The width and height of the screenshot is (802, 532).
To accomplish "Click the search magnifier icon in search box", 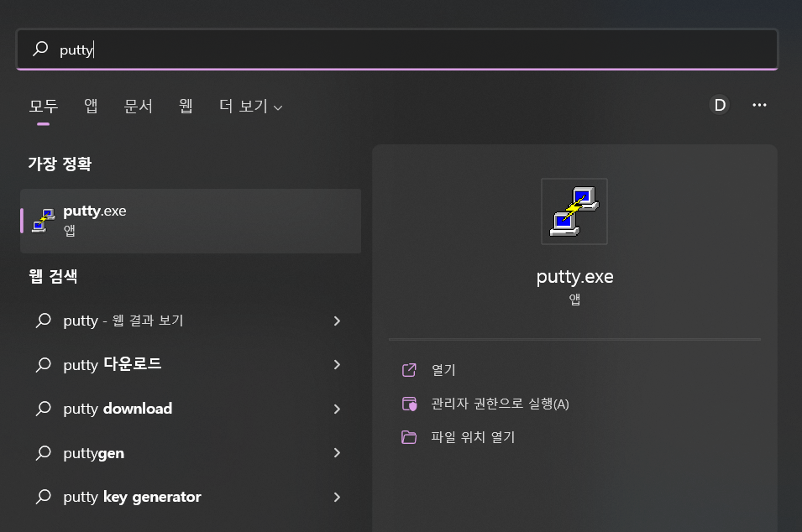I will [x=40, y=49].
